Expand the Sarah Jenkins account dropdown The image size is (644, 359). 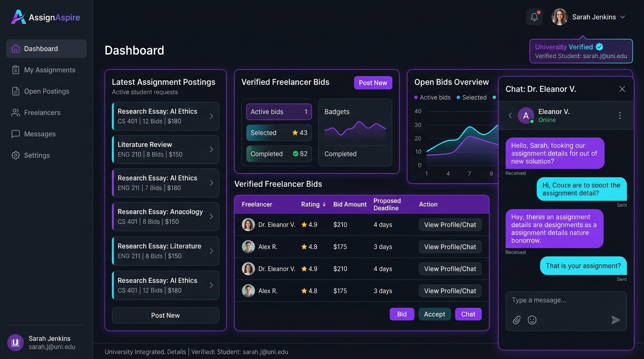tap(589, 17)
